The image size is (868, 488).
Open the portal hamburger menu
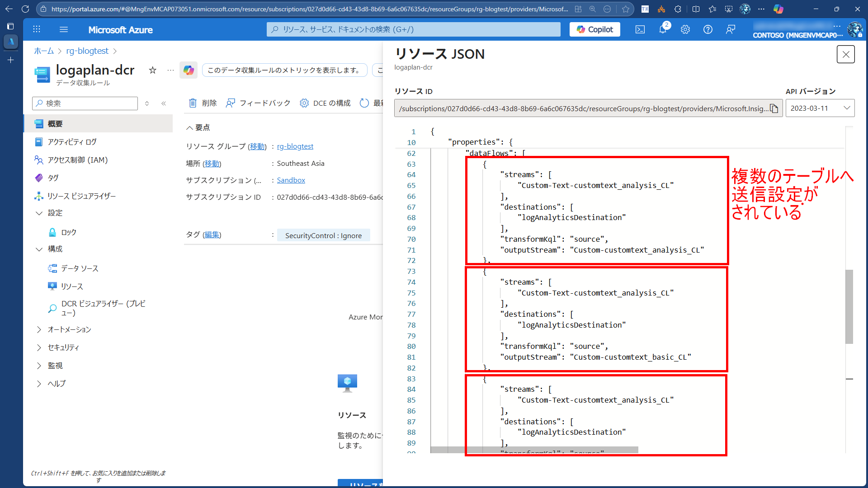click(64, 29)
